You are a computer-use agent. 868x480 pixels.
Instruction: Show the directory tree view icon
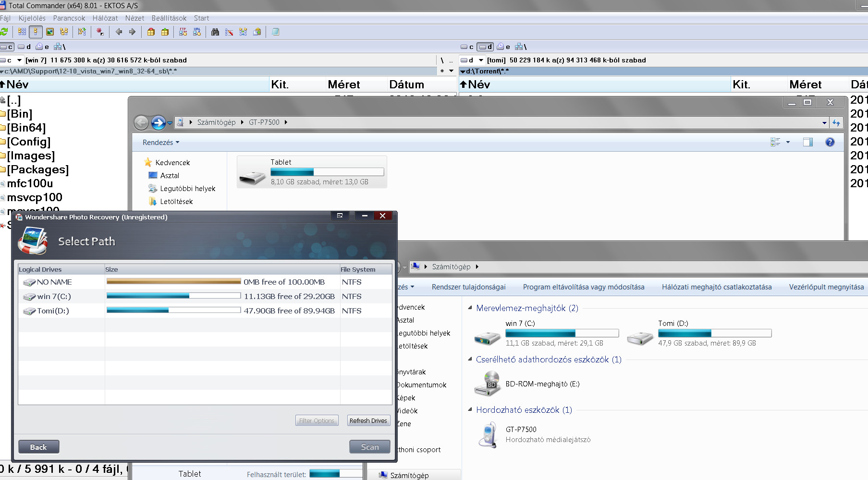click(64, 32)
